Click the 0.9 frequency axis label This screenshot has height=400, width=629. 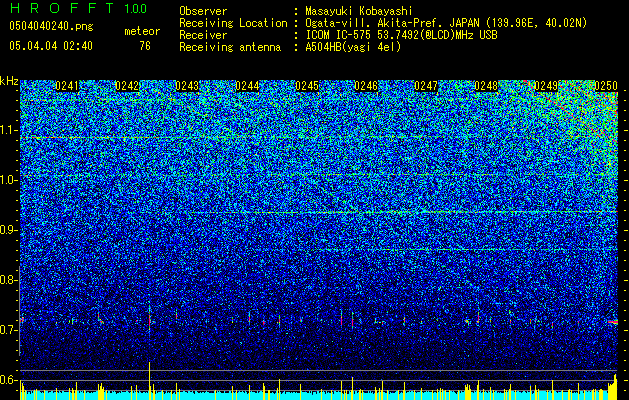[x=8, y=230]
